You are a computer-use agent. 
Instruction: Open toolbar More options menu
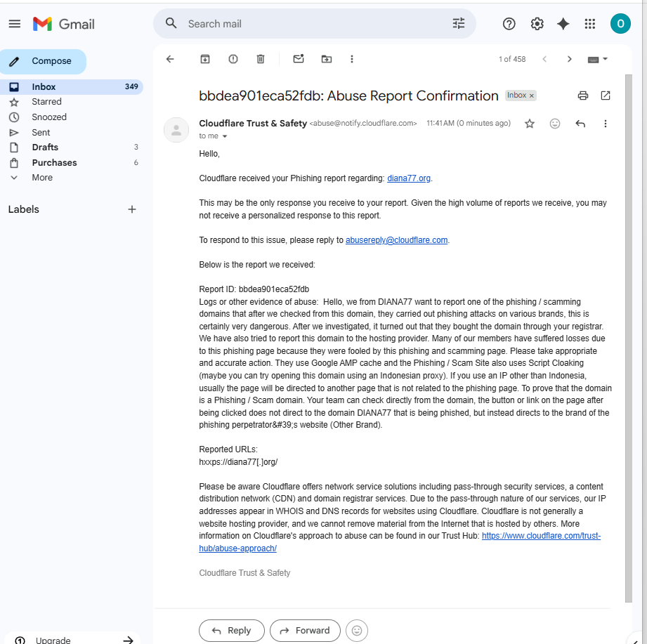point(352,59)
